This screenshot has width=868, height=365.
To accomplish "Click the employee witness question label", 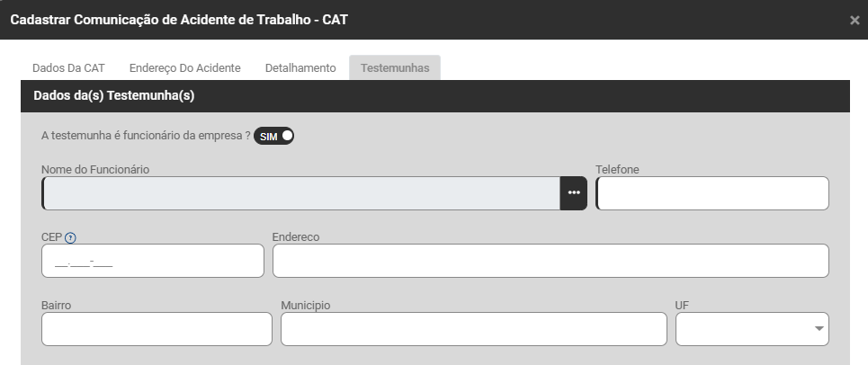I will [146, 137].
